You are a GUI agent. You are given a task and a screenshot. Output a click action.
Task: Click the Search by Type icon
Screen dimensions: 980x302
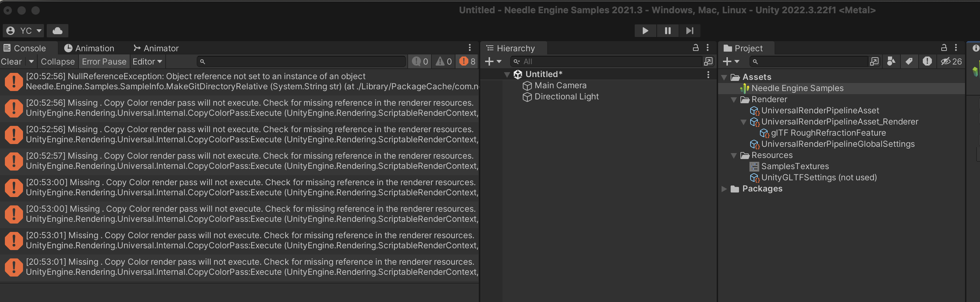click(x=891, y=62)
